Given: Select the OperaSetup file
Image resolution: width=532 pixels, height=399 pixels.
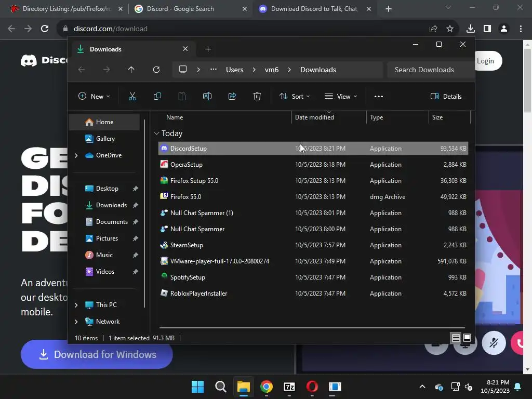Looking at the screenshot, I should click(313, 165).
